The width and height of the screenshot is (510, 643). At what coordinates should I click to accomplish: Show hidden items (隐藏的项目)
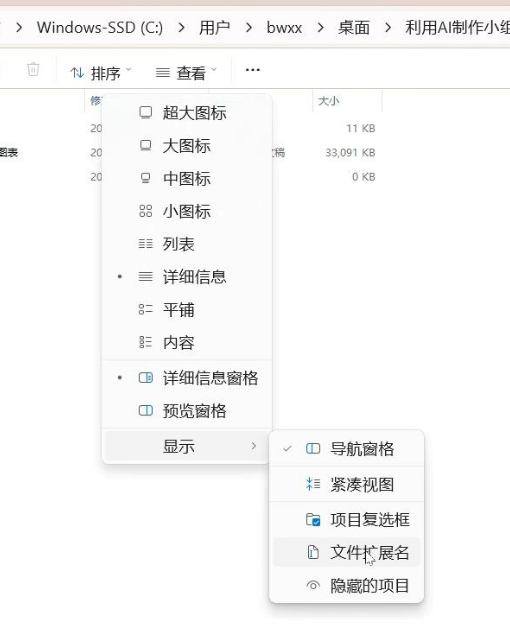tap(346, 586)
